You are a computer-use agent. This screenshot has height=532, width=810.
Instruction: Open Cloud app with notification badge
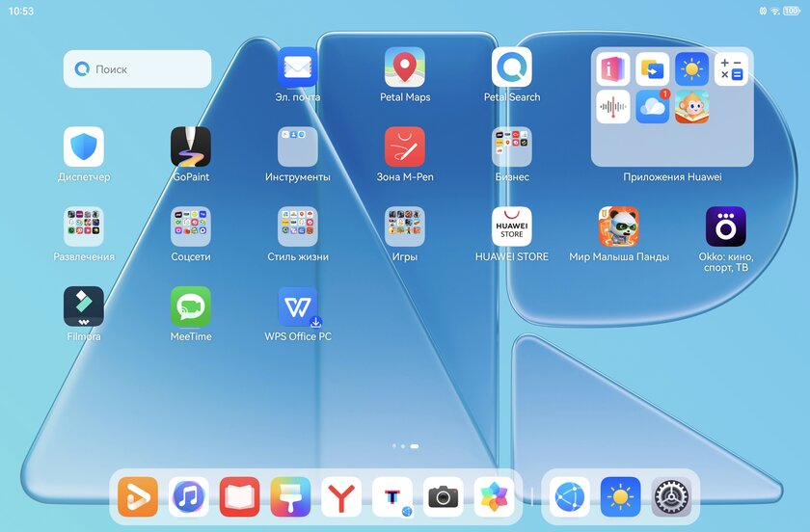coord(653,107)
